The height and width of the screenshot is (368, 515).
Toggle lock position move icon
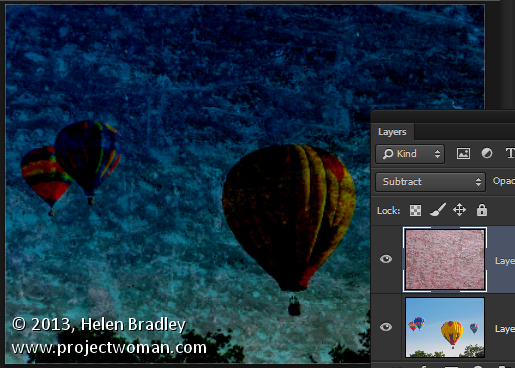[459, 210]
